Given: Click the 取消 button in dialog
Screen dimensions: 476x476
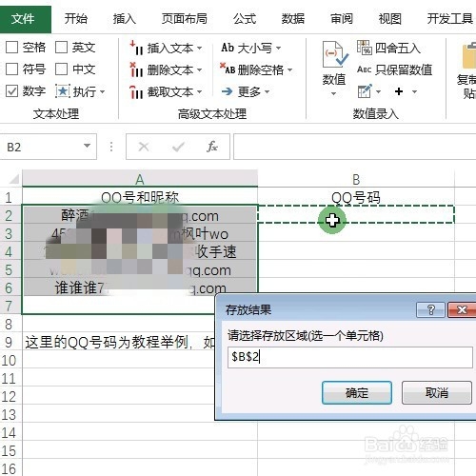Looking at the screenshot, I should point(437,393).
